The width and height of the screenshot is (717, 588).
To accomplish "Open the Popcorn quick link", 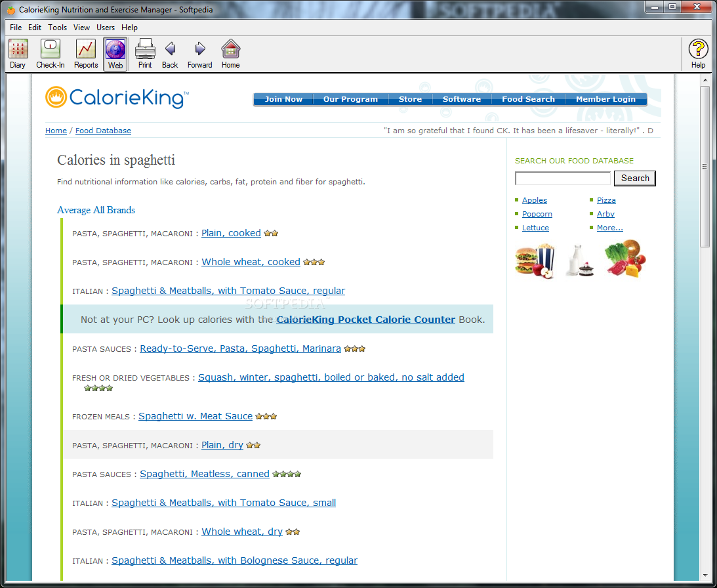I will pos(537,214).
